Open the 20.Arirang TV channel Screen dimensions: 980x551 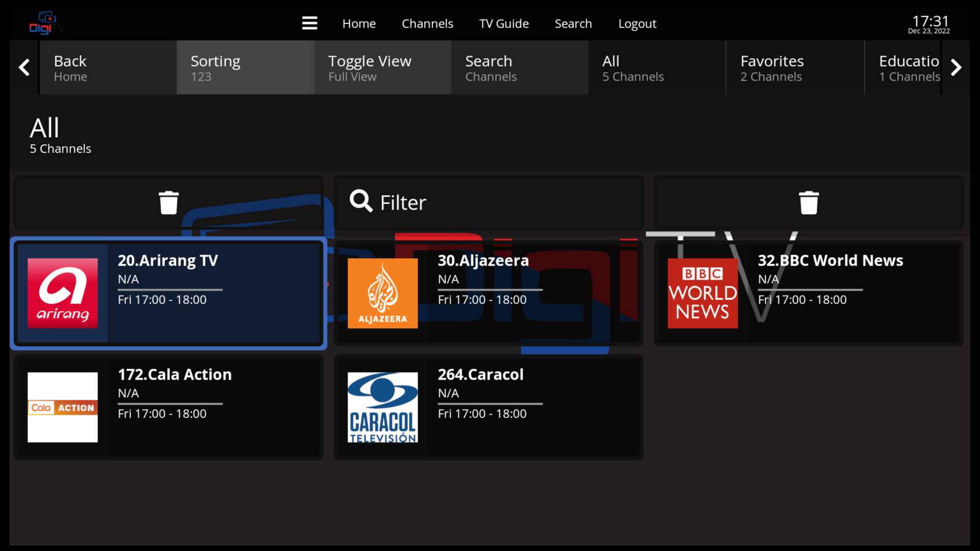pos(168,293)
